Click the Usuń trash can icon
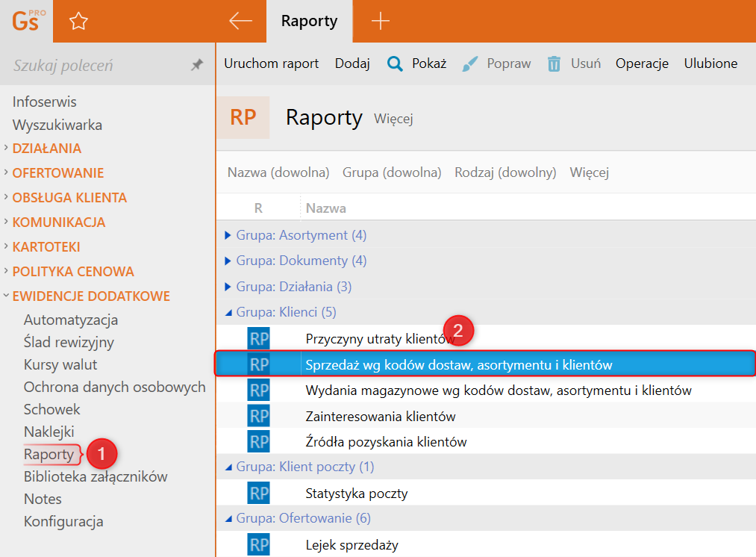The height and width of the screenshot is (557, 756). click(x=554, y=63)
